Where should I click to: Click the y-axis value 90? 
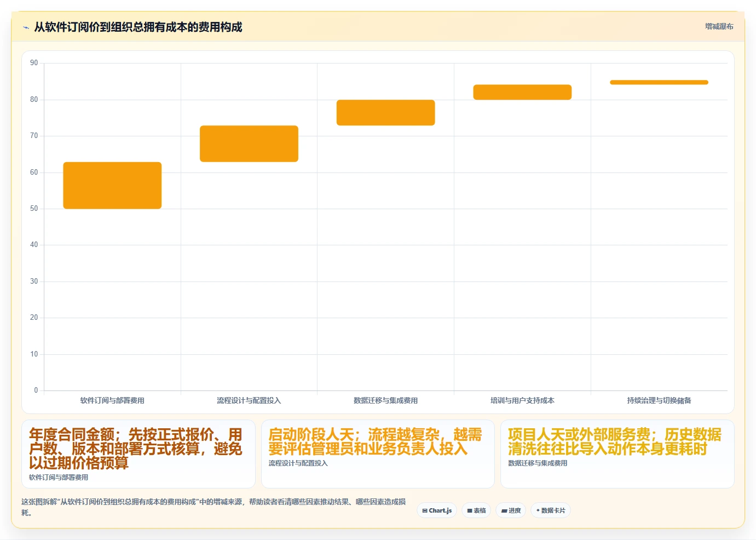pos(34,63)
